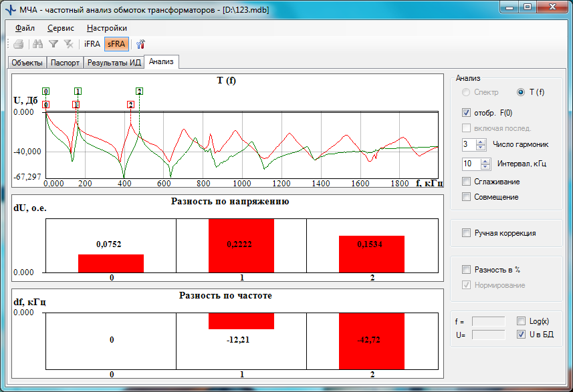The height and width of the screenshot is (392, 573).
Task: Click the red bar for harmonic 2 in df chart
Action: coord(372,341)
